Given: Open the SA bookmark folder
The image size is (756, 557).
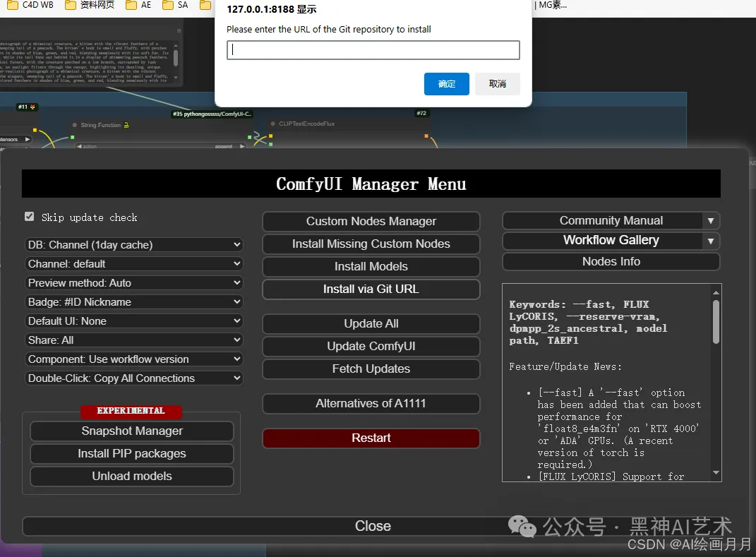Looking at the screenshot, I should click(175, 5).
